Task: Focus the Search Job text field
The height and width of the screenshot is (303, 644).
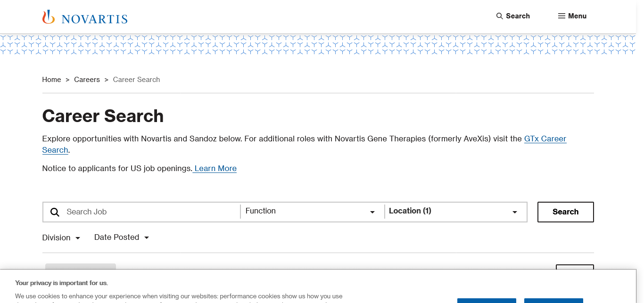Action: pyautogui.click(x=151, y=212)
